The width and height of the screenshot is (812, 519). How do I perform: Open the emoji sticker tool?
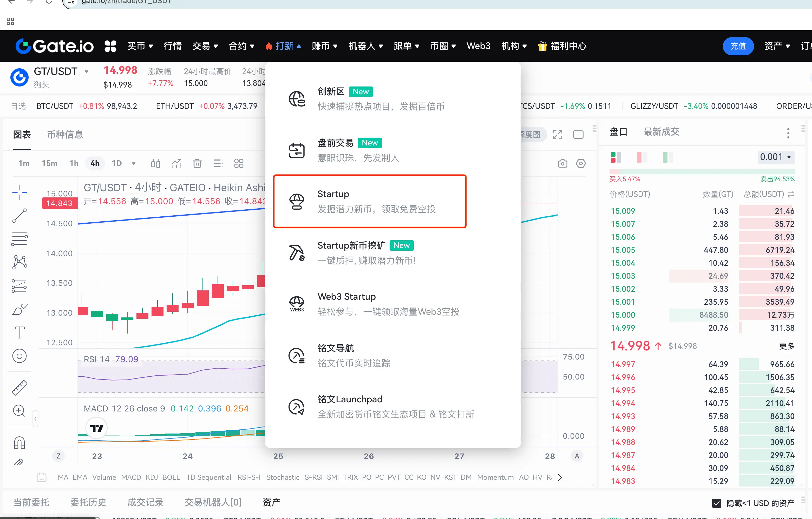pos(19,356)
